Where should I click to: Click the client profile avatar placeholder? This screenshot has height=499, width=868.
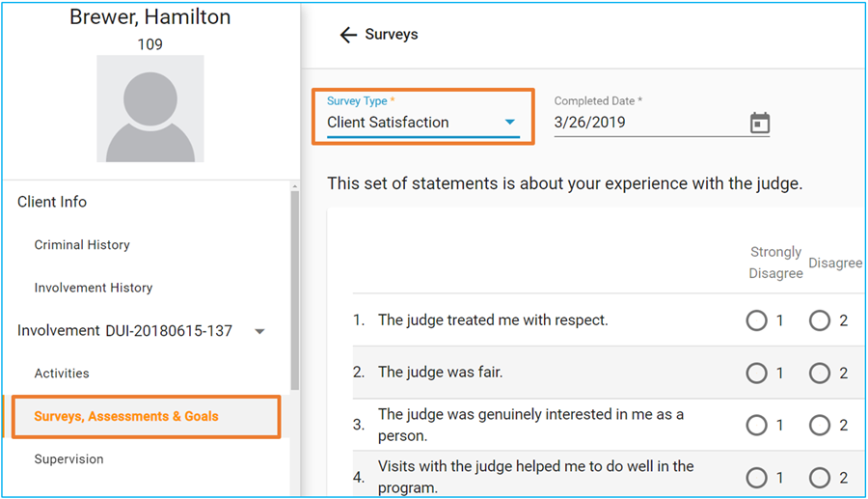tap(150, 108)
